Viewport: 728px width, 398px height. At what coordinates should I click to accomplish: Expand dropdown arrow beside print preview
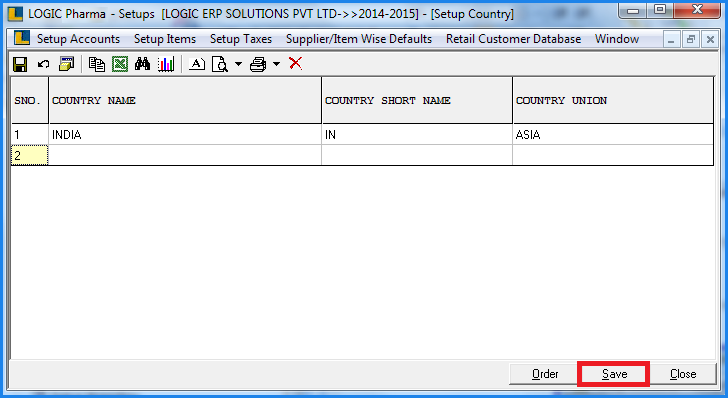[238, 64]
